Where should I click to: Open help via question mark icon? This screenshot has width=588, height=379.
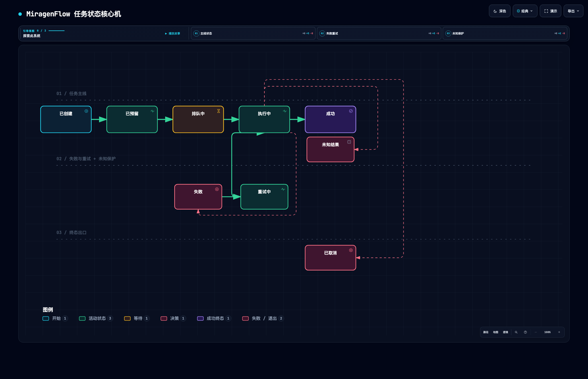[x=525, y=332]
